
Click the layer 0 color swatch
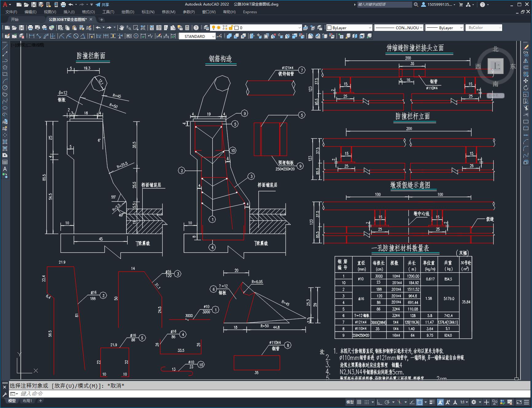click(x=237, y=28)
